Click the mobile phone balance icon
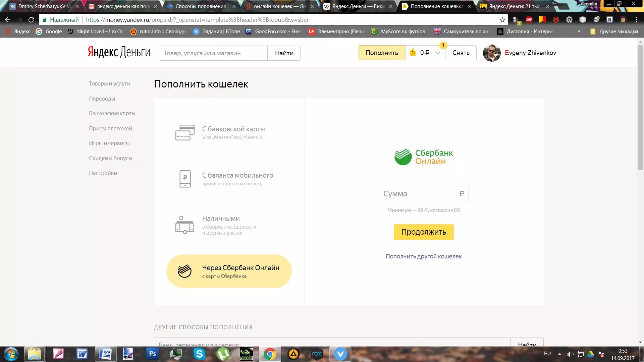The image size is (644, 362). [185, 179]
